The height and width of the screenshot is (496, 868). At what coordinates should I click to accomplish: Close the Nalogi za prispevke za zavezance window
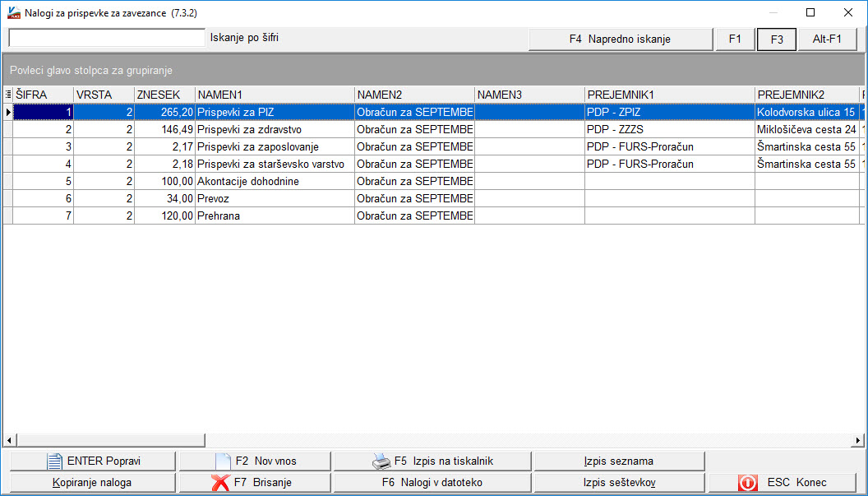[847, 12]
